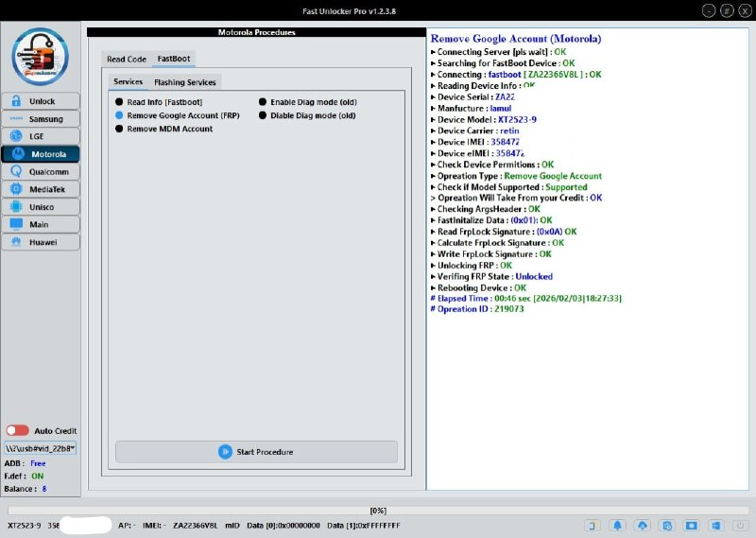Click the phone device icon at bottom

click(x=593, y=525)
